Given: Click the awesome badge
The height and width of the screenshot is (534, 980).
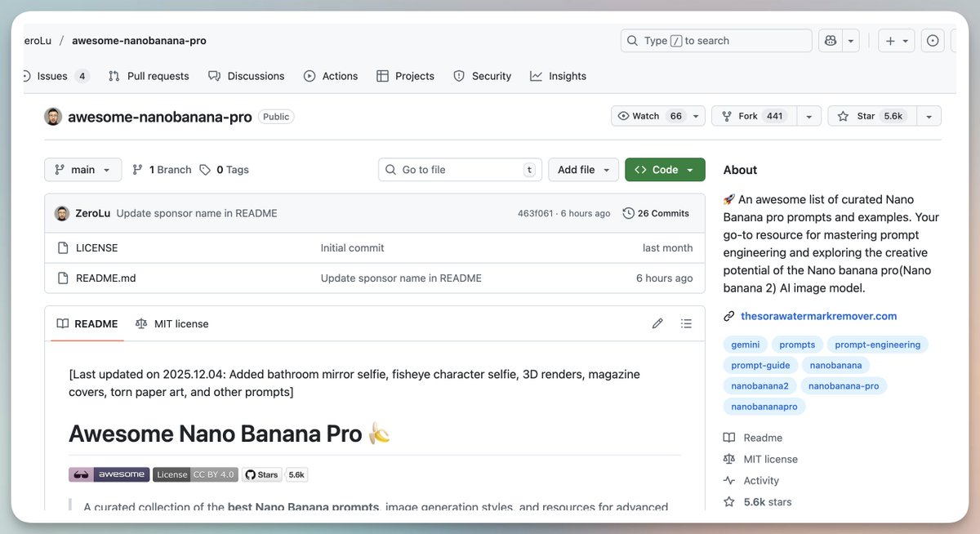Looking at the screenshot, I should pyautogui.click(x=109, y=474).
